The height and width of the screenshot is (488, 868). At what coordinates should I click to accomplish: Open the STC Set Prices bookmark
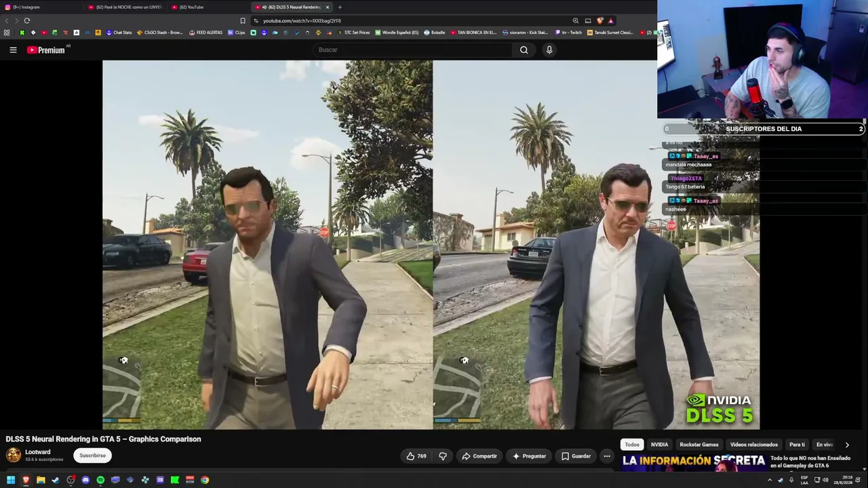[x=353, y=33]
